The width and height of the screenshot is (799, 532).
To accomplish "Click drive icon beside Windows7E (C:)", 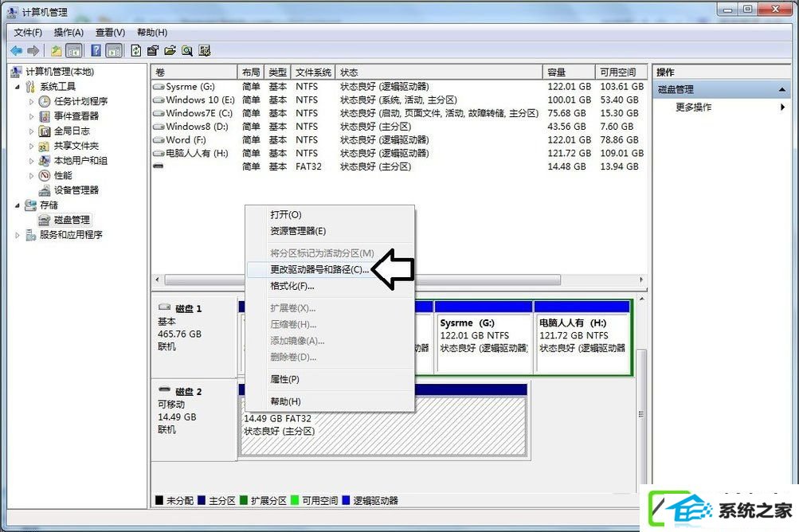I will point(159,113).
